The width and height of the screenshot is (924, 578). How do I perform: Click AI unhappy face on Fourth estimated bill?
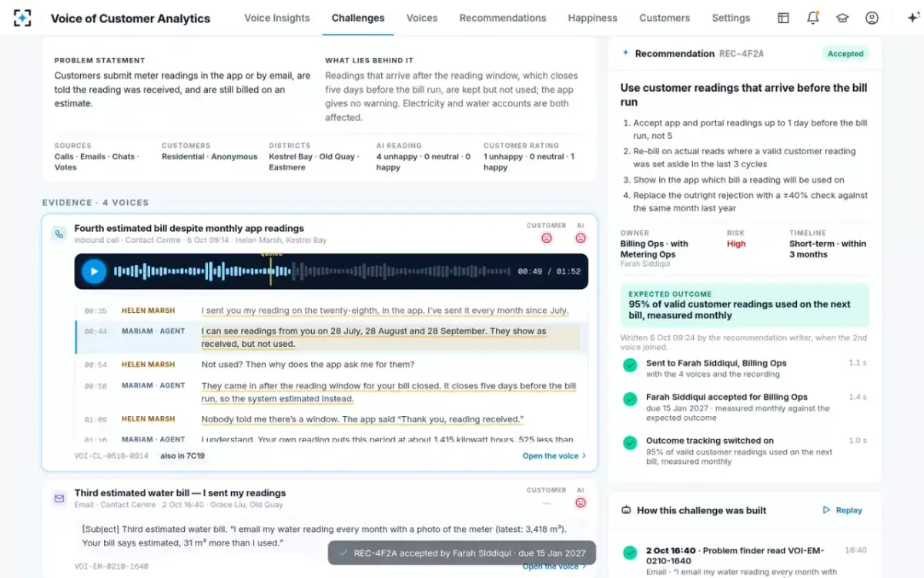tap(581, 238)
